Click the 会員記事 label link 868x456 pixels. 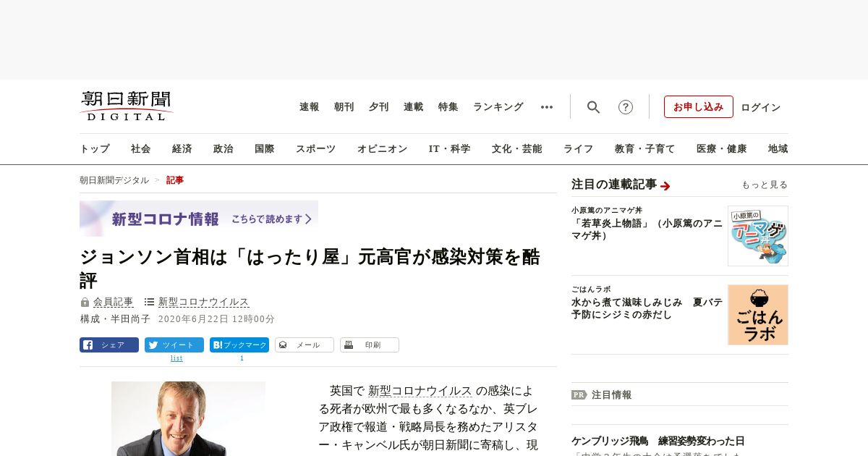tap(114, 302)
